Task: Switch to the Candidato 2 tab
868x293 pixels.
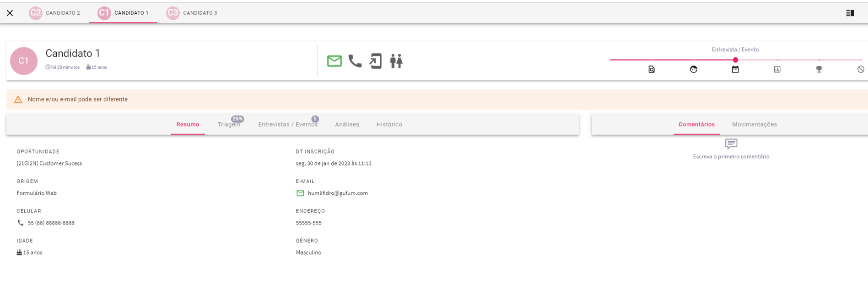Action: [54, 13]
